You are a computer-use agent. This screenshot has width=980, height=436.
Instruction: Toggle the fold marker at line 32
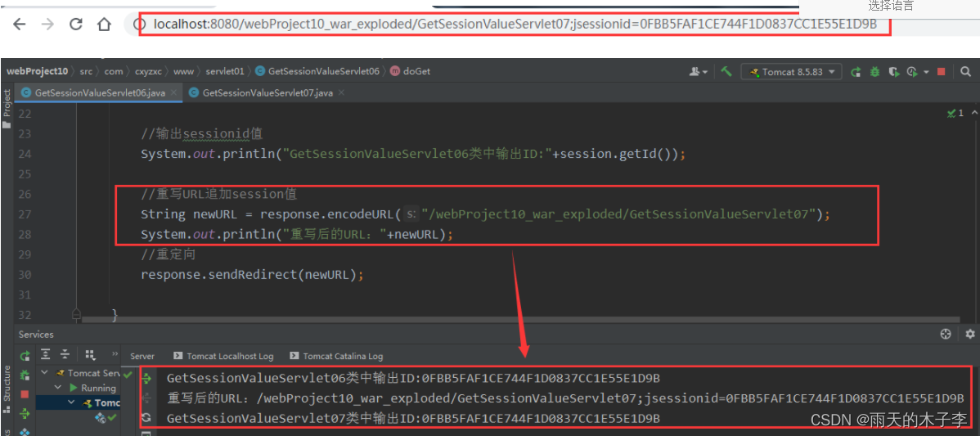[x=76, y=313]
